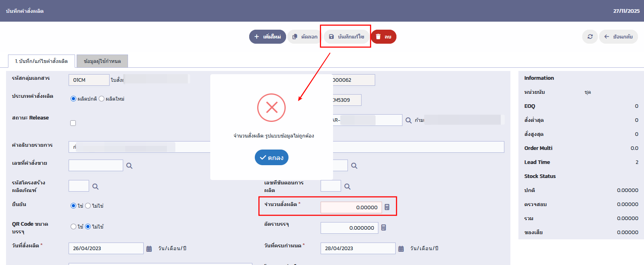Select ใช่ for QR Code ขนาดบรรจุ
This screenshot has width=644, height=265.
73,227
